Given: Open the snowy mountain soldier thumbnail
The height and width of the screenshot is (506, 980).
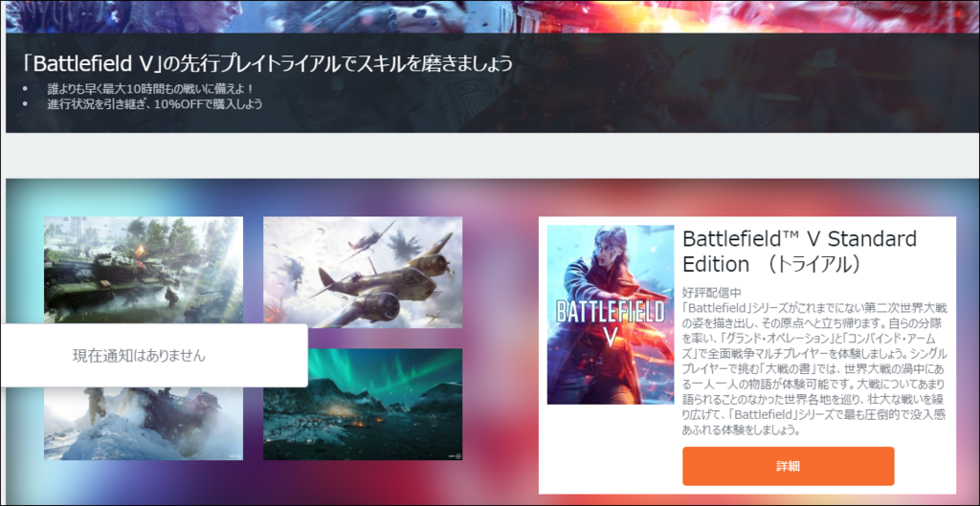Looking at the screenshot, I should (144, 424).
